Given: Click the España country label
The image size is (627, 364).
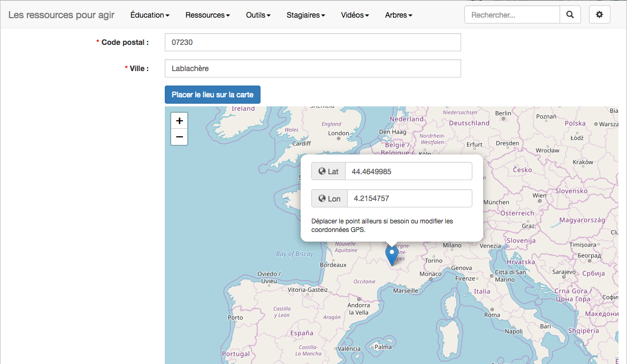Looking at the screenshot, I should [x=302, y=333].
